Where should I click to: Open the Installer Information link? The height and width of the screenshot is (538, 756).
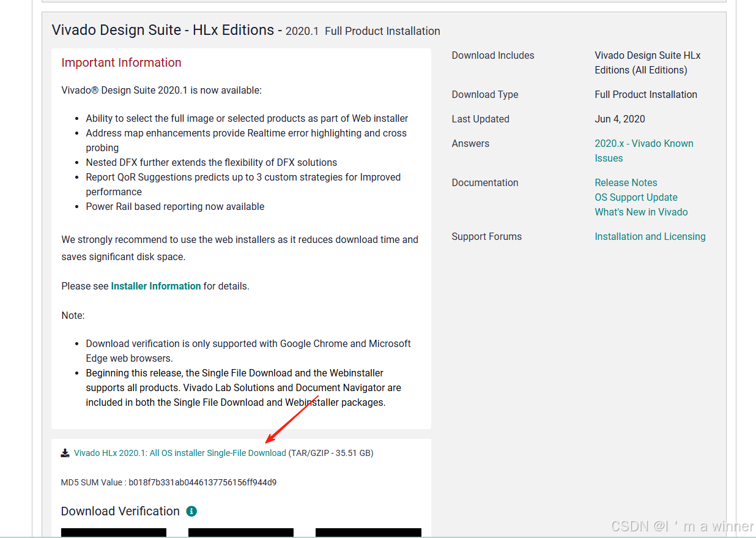156,286
